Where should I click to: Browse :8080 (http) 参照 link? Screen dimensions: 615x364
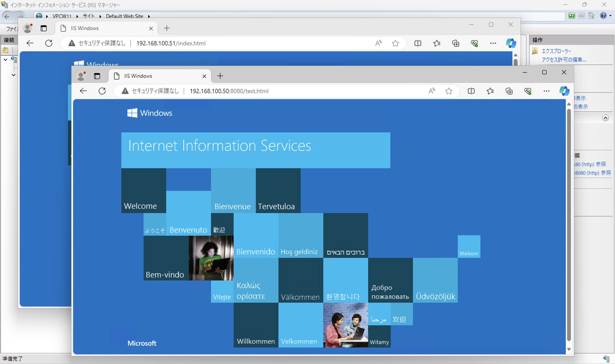click(592, 173)
